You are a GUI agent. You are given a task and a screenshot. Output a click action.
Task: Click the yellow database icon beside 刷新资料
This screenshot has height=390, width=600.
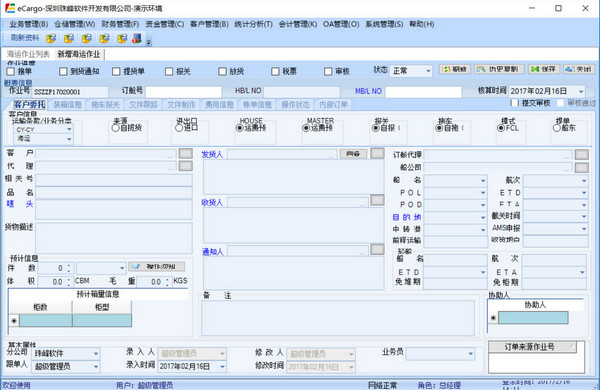pyautogui.click(x=51, y=38)
